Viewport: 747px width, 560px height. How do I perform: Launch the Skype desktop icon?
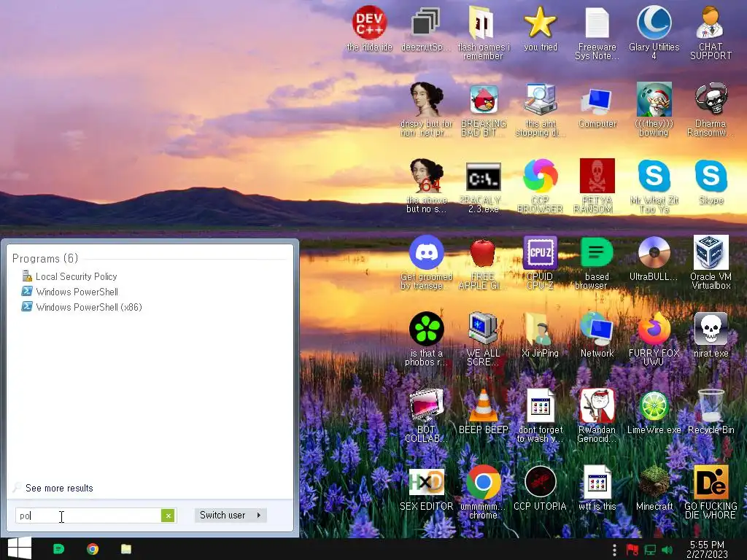711,176
